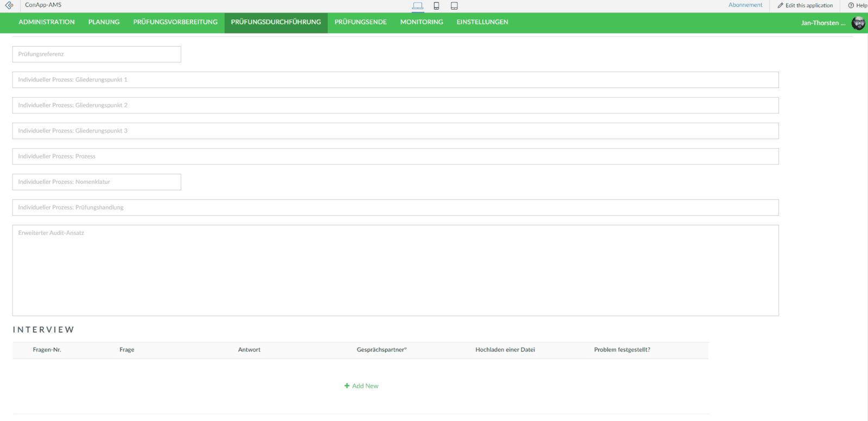Open the Einstellungen menu
This screenshot has width=868, height=421.
pyautogui.click(x=482, y=22)
